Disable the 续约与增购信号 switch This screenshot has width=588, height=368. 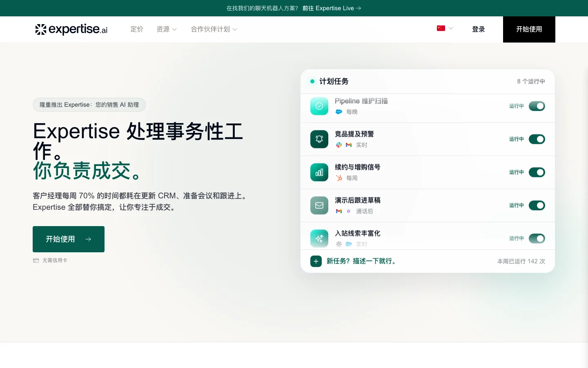click(x=537, y=172)
